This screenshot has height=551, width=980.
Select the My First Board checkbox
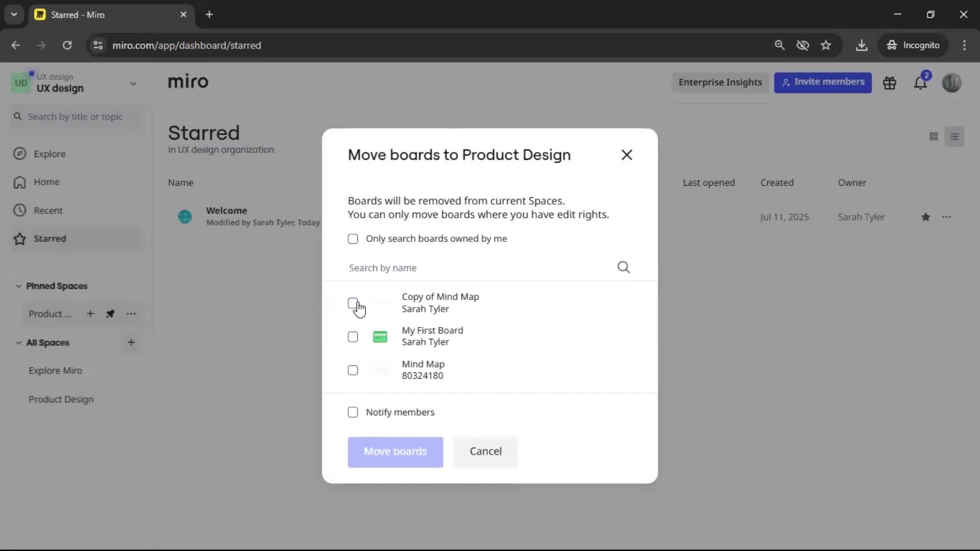point(353,337)
